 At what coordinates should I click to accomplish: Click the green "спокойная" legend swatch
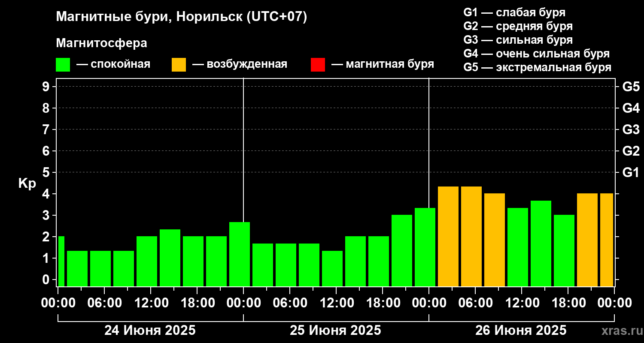[x=63, y=65]
